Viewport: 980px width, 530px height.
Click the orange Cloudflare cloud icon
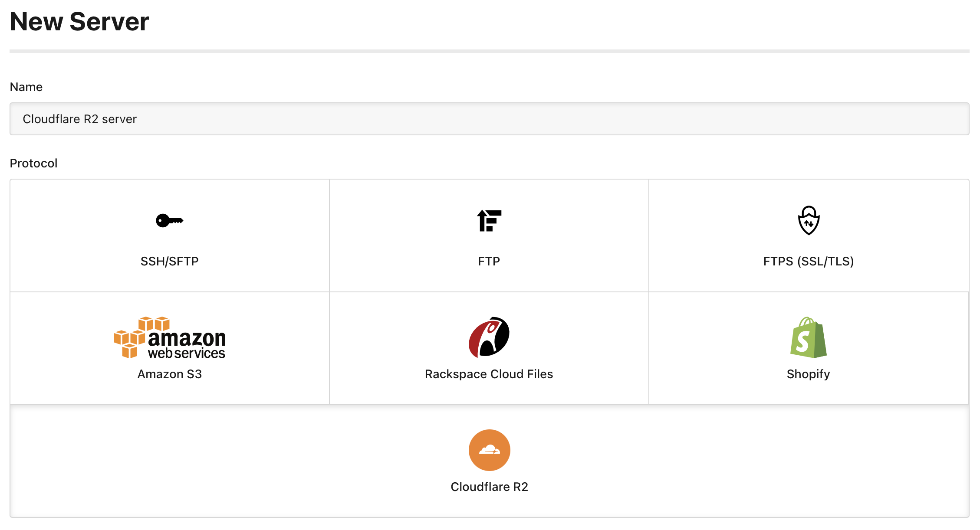click(x=489, y=450)
